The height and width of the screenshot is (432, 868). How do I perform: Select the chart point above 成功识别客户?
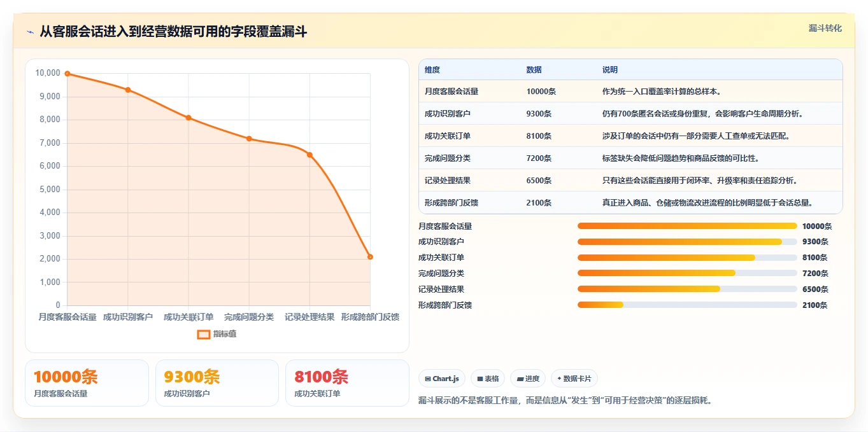tap(128, 90)
